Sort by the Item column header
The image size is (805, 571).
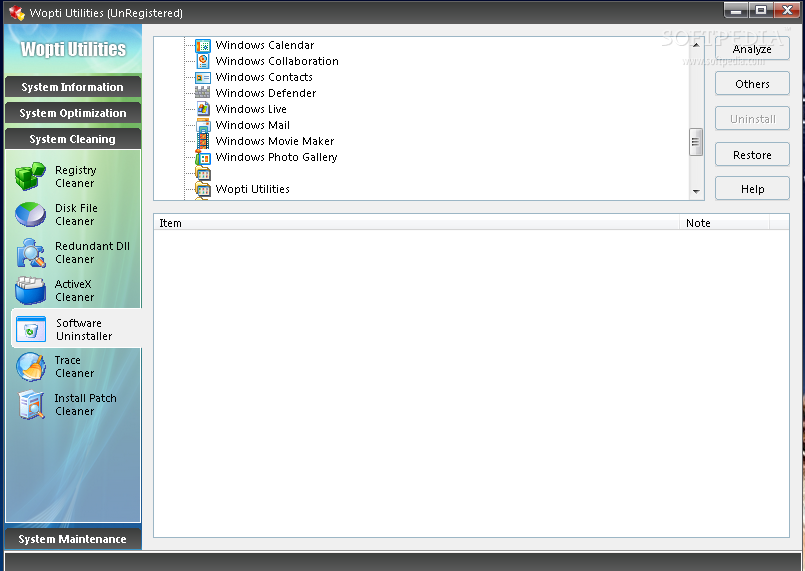click(x=416, y=223)
